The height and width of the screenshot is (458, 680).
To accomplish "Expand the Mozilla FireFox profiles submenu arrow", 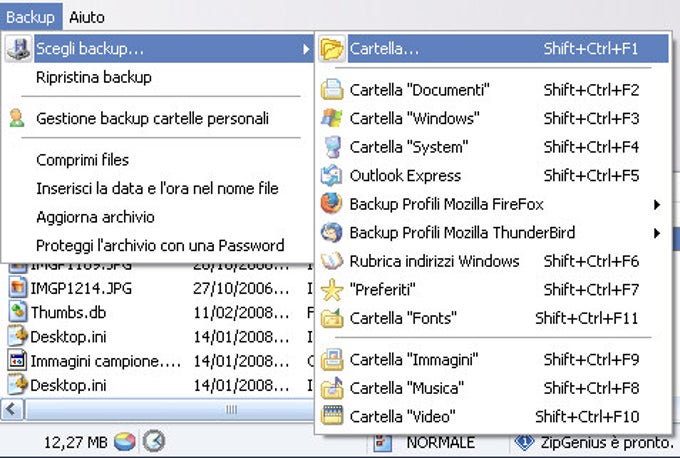I will 657,205.
